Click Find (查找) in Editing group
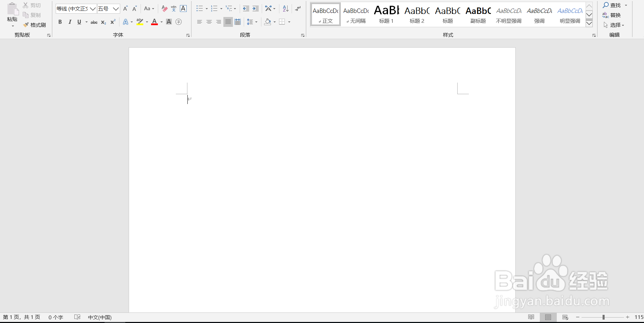644x323 pixels. (612, 5)
